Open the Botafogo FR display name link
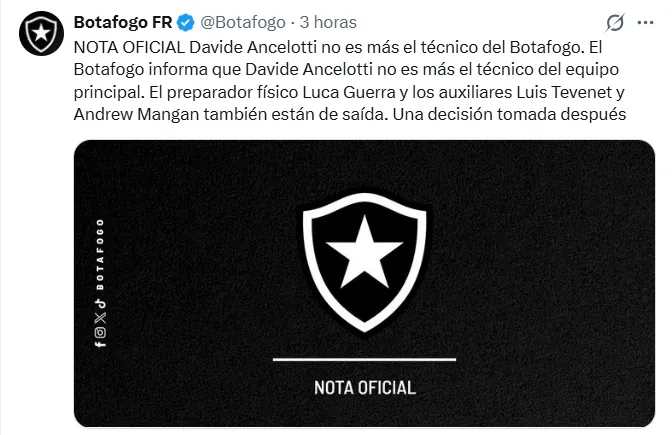672x435 pixels. click(x=120, y=22)
